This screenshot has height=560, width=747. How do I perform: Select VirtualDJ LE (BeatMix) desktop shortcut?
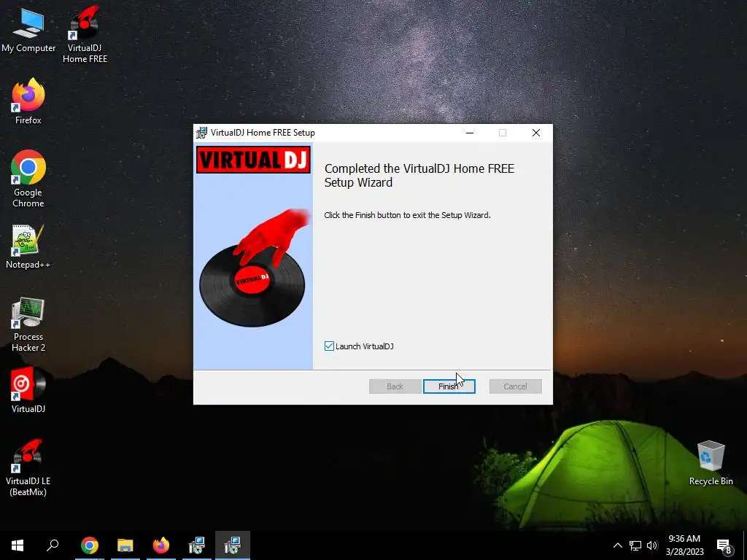pyautogui.click(x=28, y=467)
